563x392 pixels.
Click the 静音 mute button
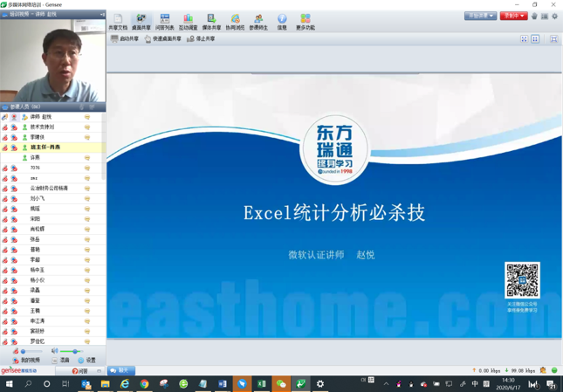click(x=60, y=360)
